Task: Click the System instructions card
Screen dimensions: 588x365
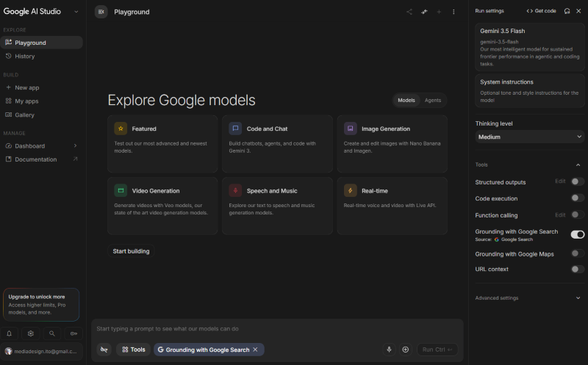Action: pyautogui.click(x=529, y=90)
